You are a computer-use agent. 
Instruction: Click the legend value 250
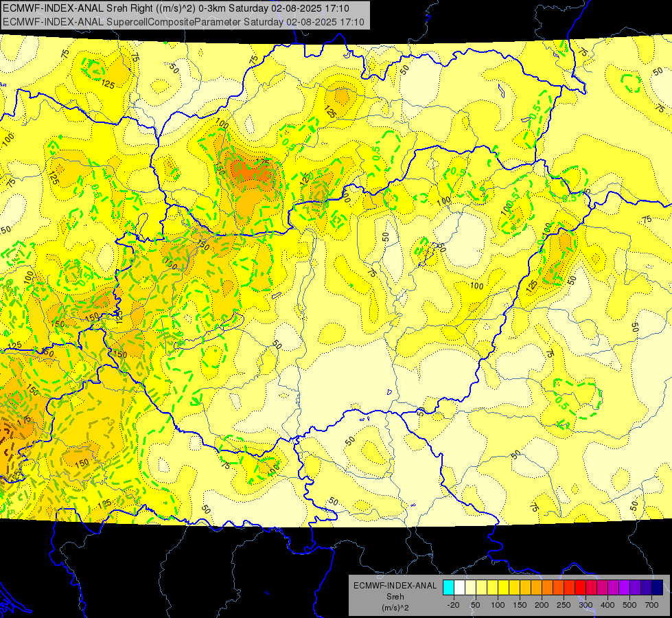[x=564, y=605]
